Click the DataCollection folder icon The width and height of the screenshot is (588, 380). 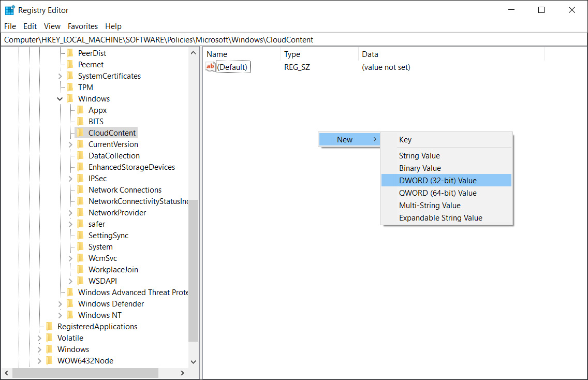pos(80,155)
